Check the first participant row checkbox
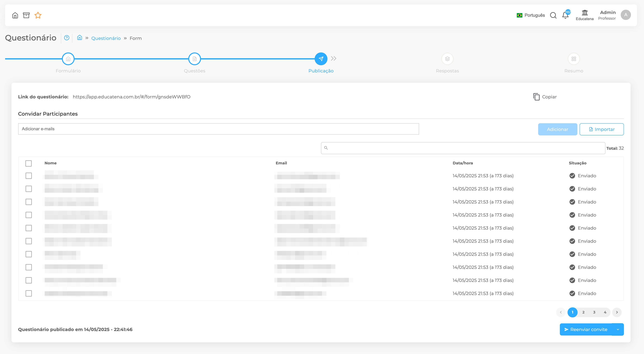 [x=29, y=176]
